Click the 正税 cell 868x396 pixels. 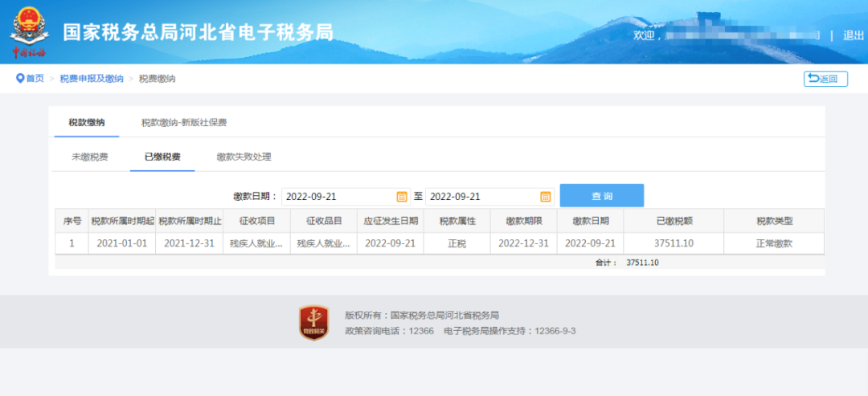(457, 243)
